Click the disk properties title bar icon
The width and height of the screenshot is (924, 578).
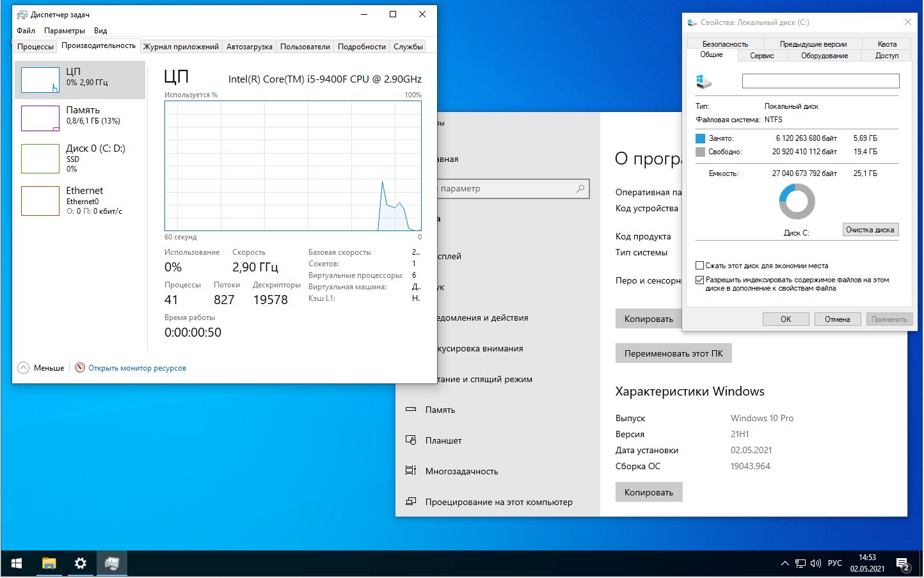click(692, 22)
